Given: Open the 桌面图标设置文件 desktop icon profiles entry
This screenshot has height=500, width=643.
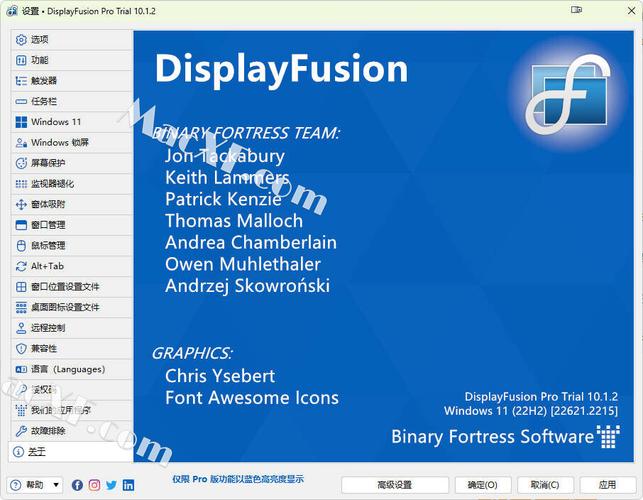Looking at the screenshot, I should coord(71,307).
